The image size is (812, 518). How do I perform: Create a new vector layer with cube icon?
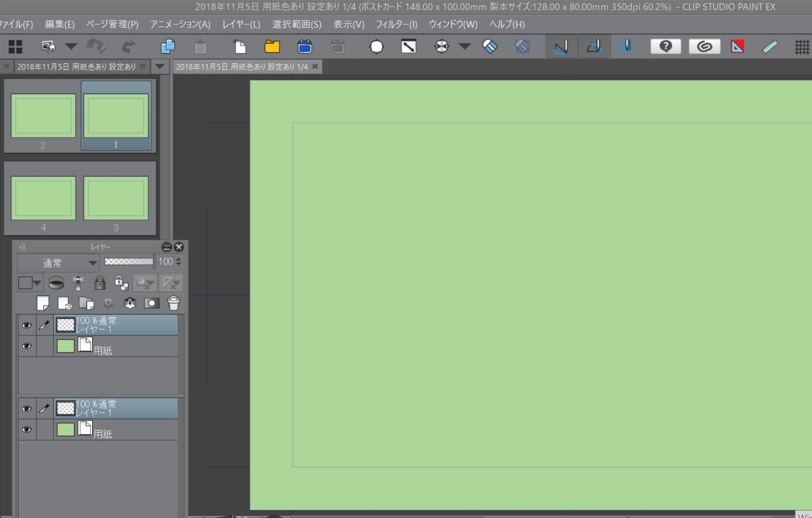pos(65,303)
